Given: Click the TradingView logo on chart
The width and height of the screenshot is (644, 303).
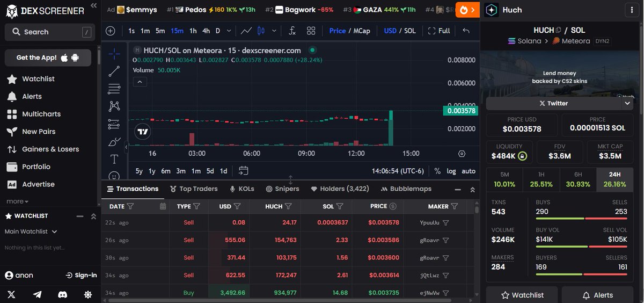Looking at the screenshot, I should coord(142,131).
